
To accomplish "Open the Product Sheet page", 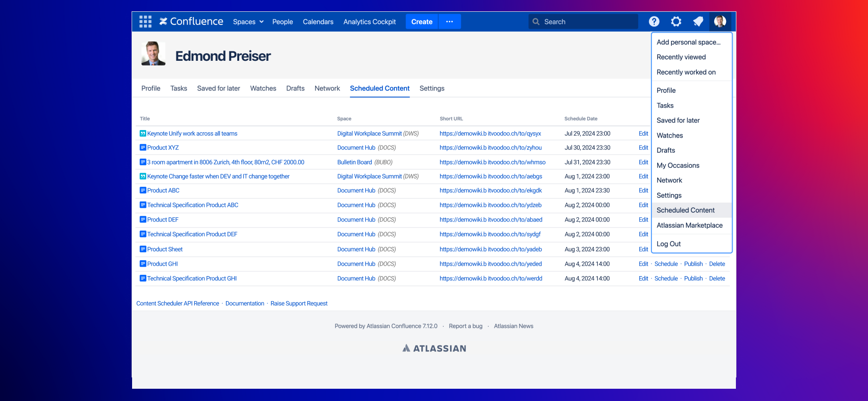I will coord(165,249).
